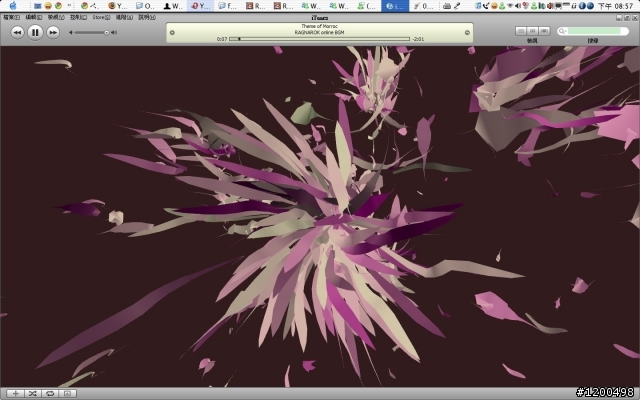
Task: Open the clock showing 下午 08:57
Action: pos(616,6)
